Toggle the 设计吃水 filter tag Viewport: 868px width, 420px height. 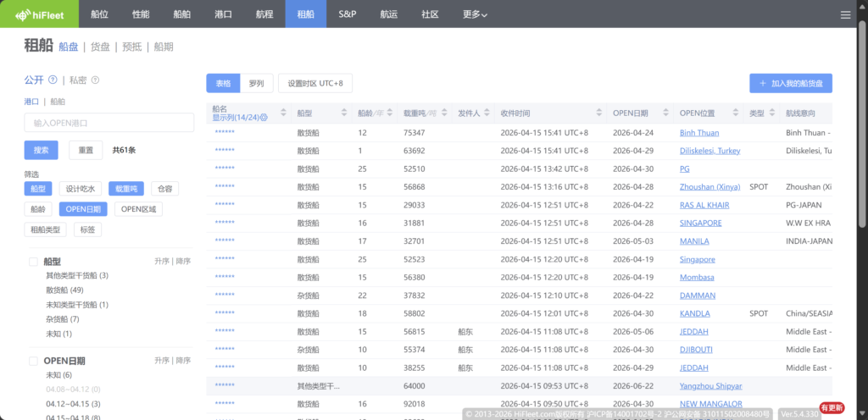click(81, 188)
